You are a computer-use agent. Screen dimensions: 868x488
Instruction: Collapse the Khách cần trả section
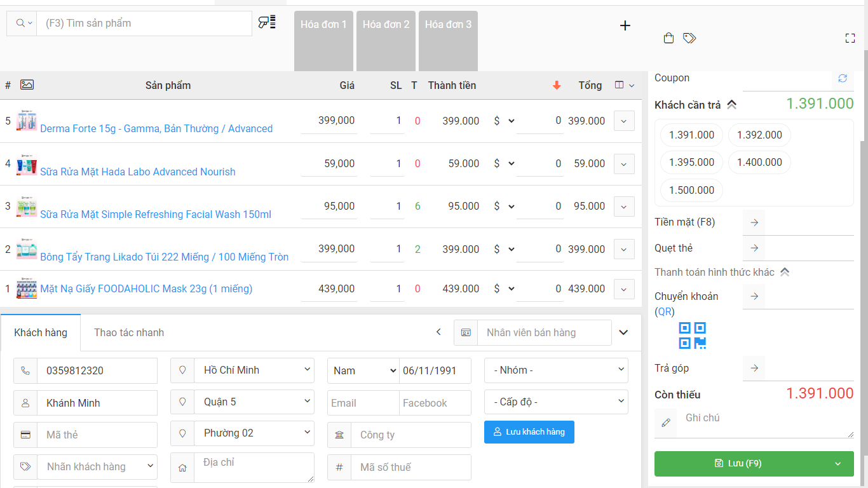click(x=732, y=105)
